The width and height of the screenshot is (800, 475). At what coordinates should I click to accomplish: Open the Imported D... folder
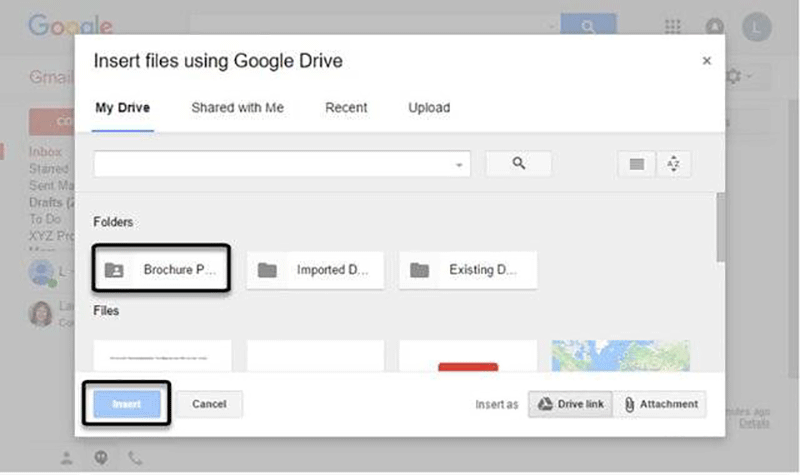[315, 270]
